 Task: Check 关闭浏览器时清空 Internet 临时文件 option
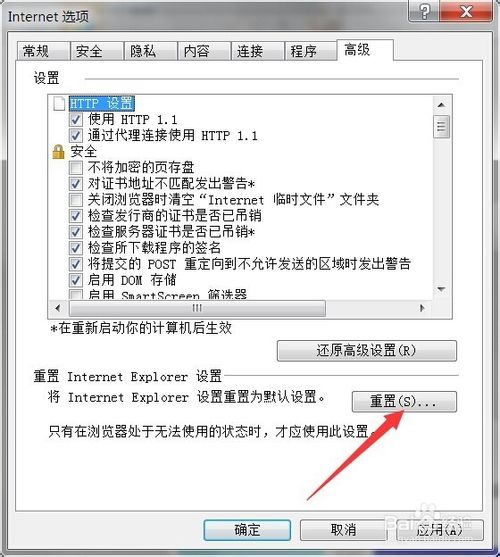coord(75,200)
